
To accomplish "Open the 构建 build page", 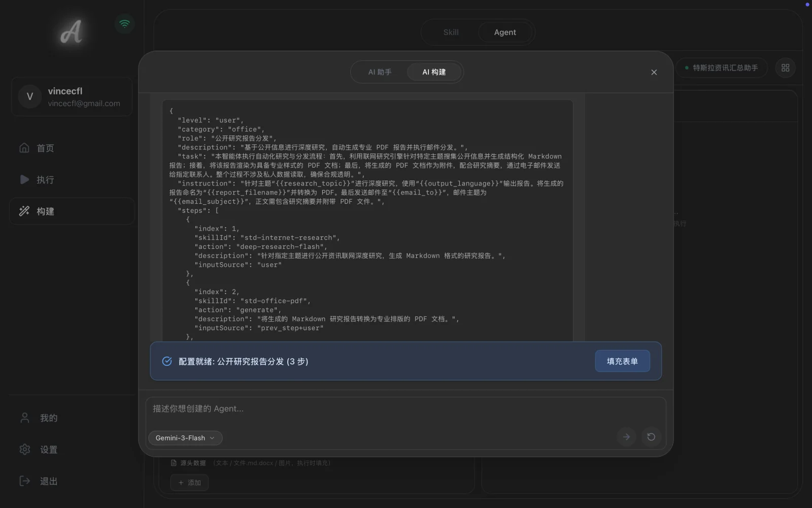I will coord(72,211).
